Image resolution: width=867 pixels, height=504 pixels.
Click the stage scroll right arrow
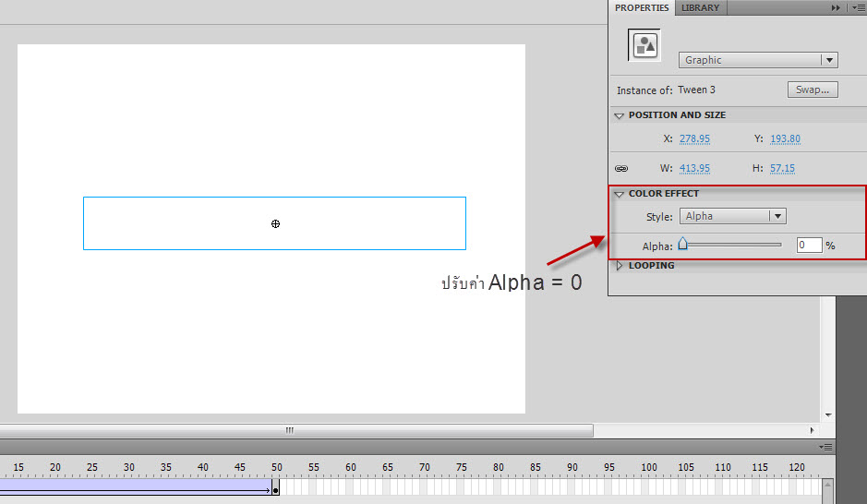(x=813, y=430)
